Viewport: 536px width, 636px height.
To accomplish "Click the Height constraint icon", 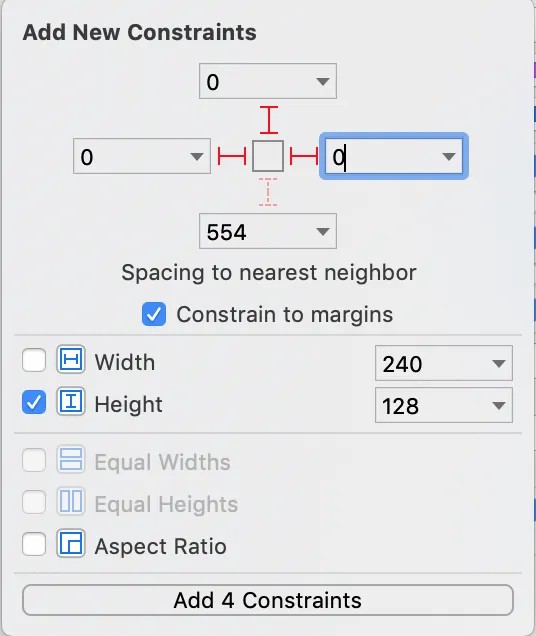I will [71, 402].
